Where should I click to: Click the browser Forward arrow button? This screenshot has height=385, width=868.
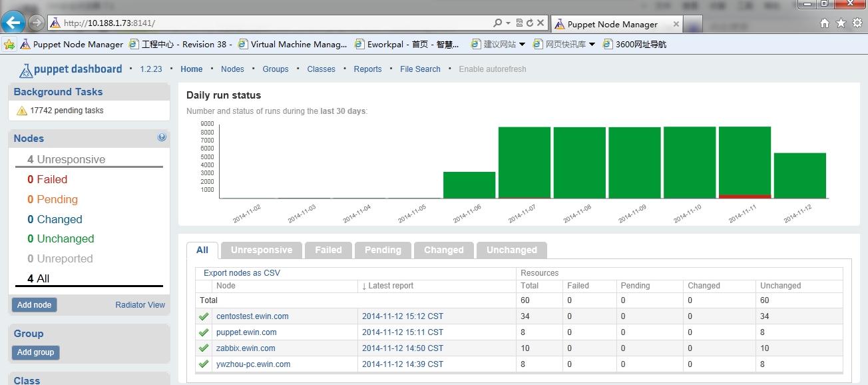[x=37, y=23]
